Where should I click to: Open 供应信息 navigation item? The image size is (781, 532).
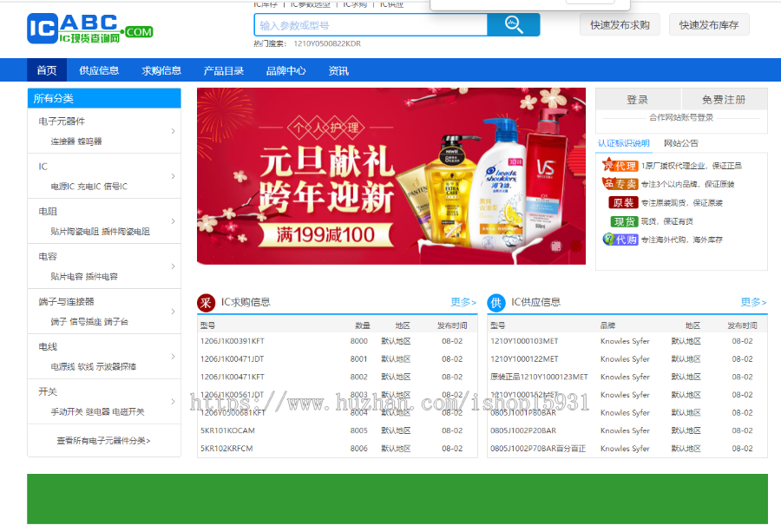click(99, 70)
